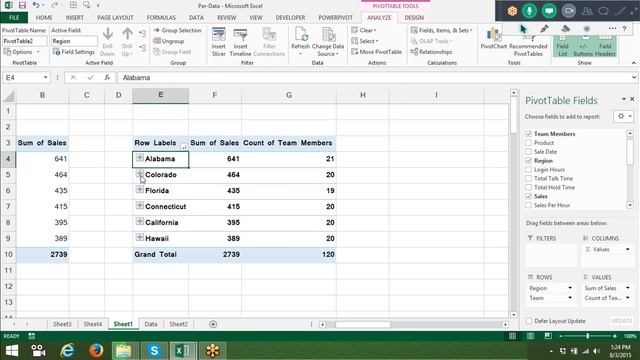Open the PivotTable Fields tools gear dropdown
Image resolution: width=640 pixels, height=360 pixels.
coord(624,116)
